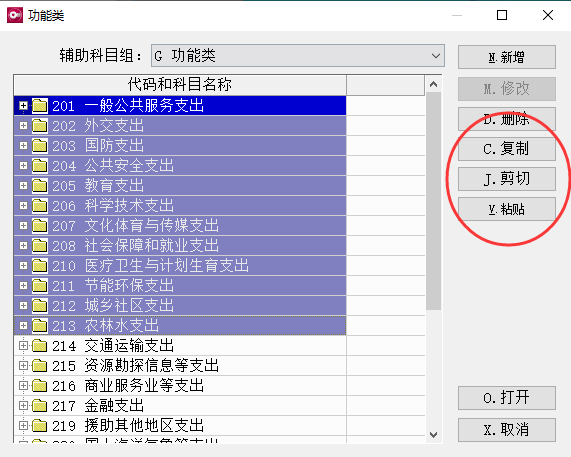Image resolution: width=571 pixels, height=457 pixels.
Task: Click the folder icon for 201 一般公共服务支出
Action: pyautogui.click(x=40, y=106)
